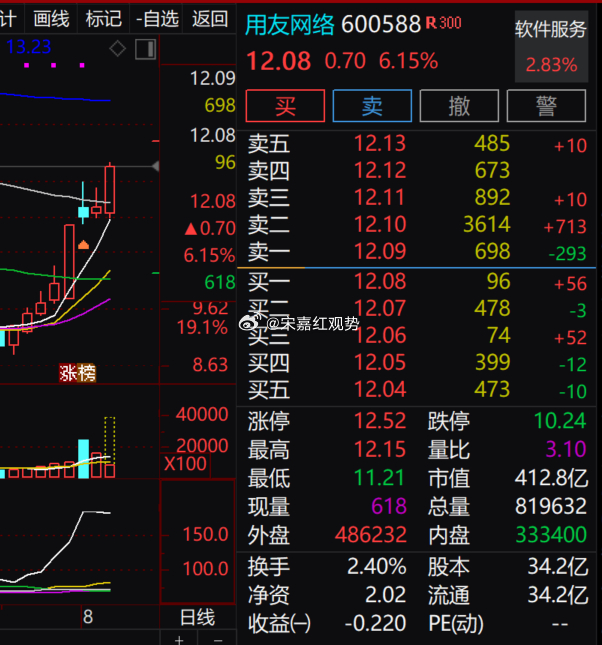Switch period using the 日线 label
Screen dimensions: 602x645
pyautogui.click(x=198, y=617)
